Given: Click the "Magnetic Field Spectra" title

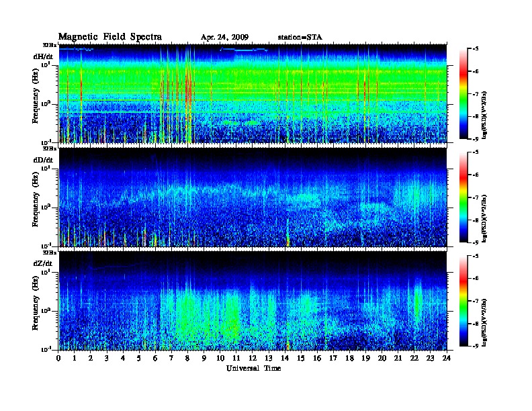Looking at the screenshot, I should pyautogui.click(x=110, y=37).
